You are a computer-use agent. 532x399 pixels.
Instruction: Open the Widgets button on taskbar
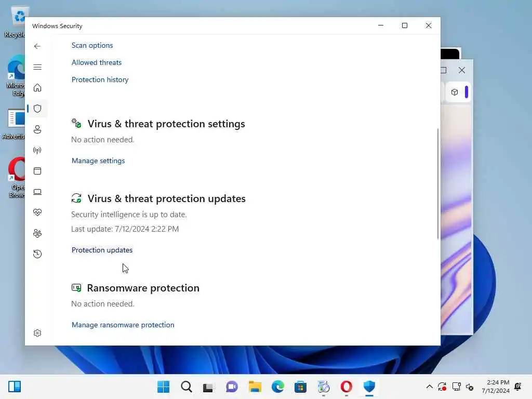coord(15,387)
